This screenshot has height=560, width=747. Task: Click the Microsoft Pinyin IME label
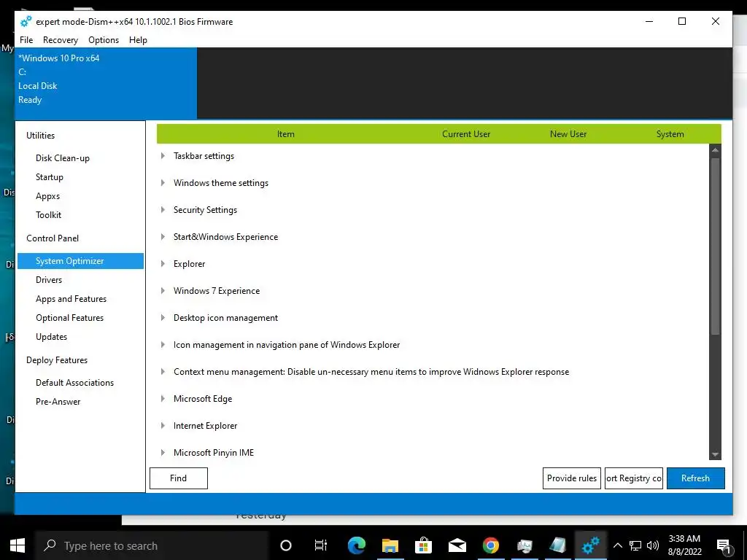coord(214,452)
